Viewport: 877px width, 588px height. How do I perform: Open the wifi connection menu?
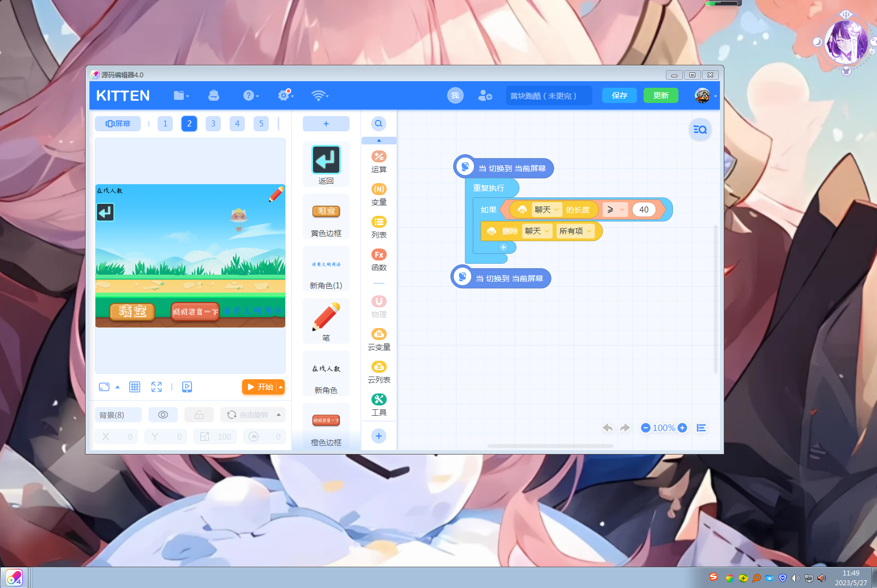pyautogui.click(x=320, y=96)
